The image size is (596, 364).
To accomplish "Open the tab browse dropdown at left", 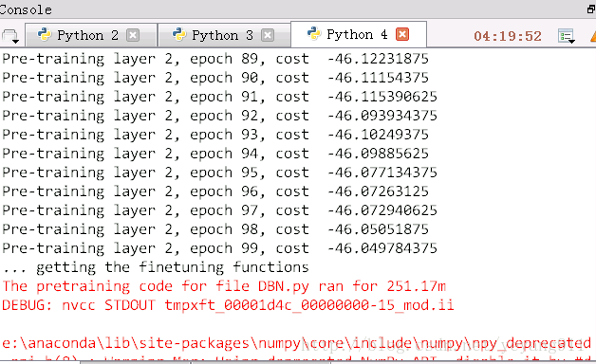I will point(10,36).
